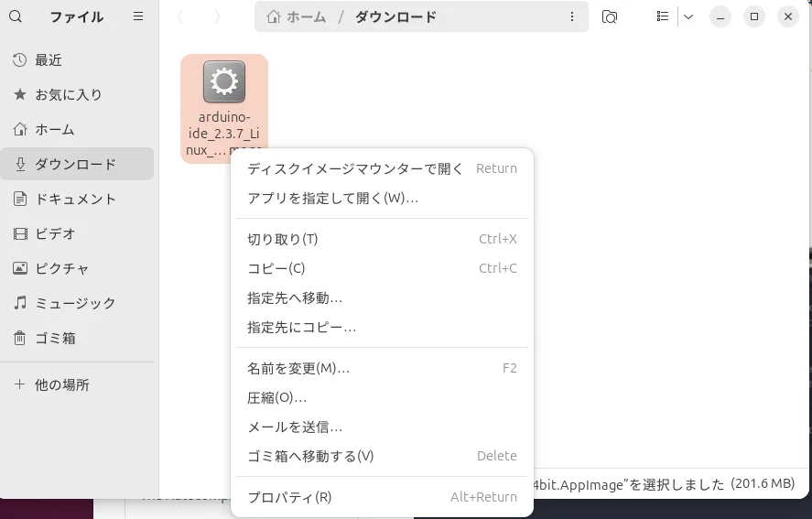Open the ミュージック music folder
This screenshot has width=812, height=519.
[x=75, y=303]
